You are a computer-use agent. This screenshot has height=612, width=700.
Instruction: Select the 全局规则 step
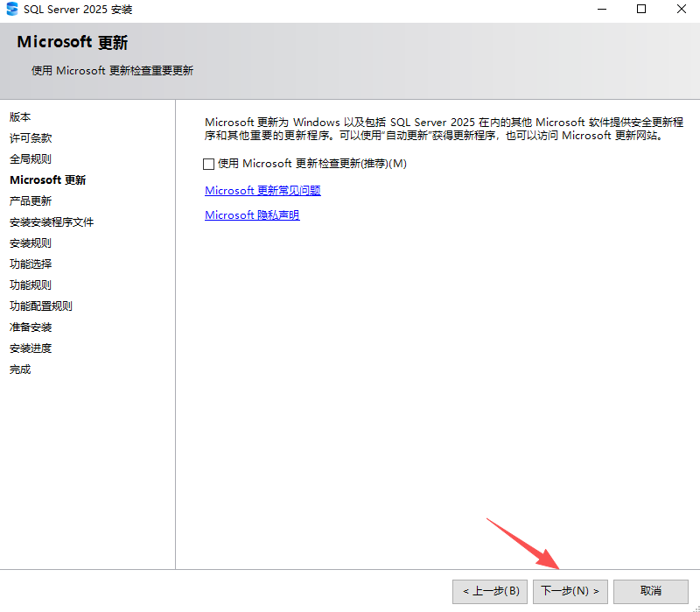pos(28,158)
